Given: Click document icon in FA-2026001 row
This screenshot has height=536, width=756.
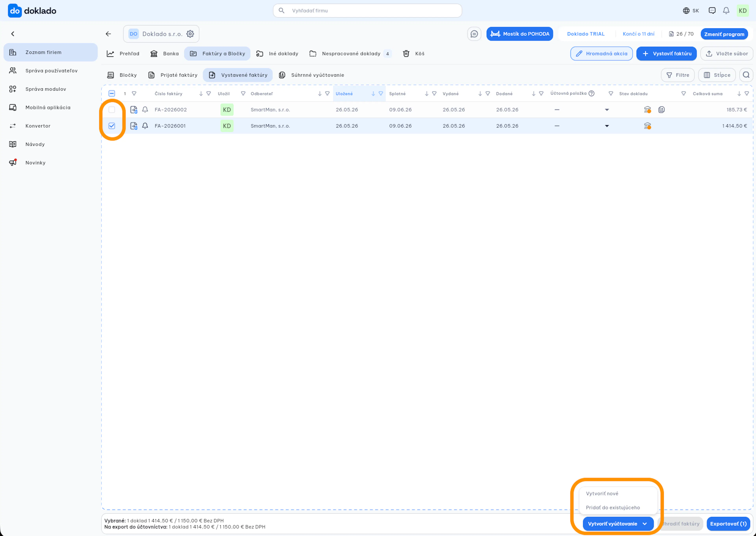Looking at the screenshot, I should pyautogui.click(x=134, y=126).
